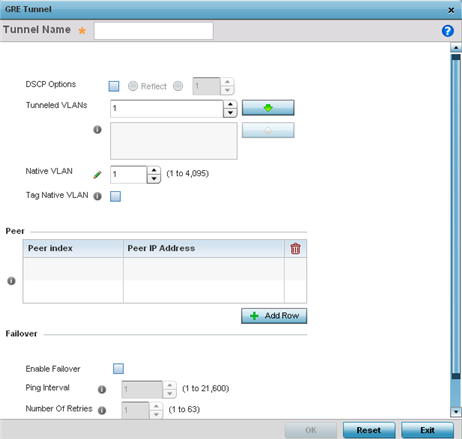Click the info icon left of Peer table
This screenshot has width=462, height=439.
11,281
